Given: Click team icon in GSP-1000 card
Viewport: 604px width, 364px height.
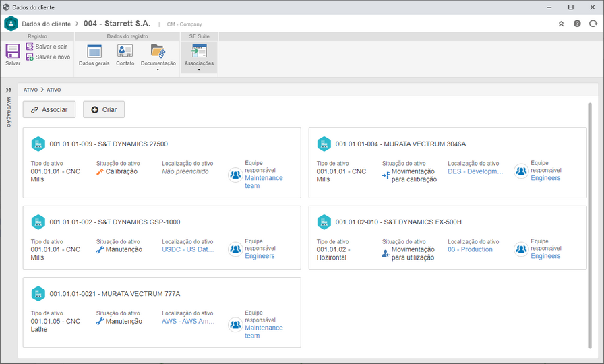Looking at the screenshot, I should pyautogui.click(x=235, y=249).
